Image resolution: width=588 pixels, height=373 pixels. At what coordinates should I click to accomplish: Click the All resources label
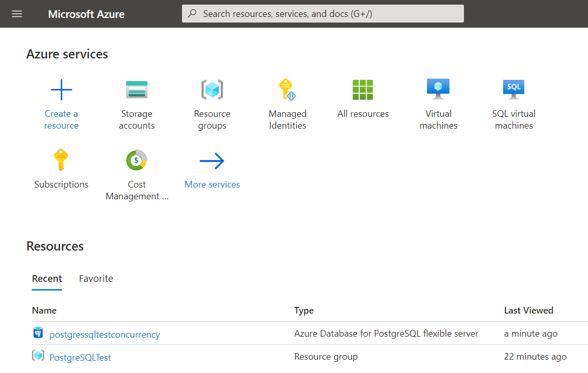pyautogui.click(x=363, y=114)
